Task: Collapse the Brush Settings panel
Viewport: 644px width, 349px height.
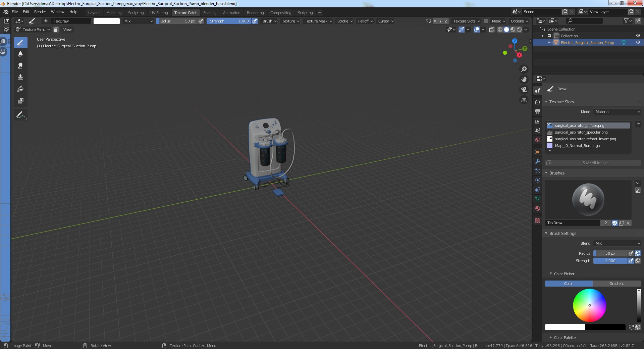Action: pos(562,233)
